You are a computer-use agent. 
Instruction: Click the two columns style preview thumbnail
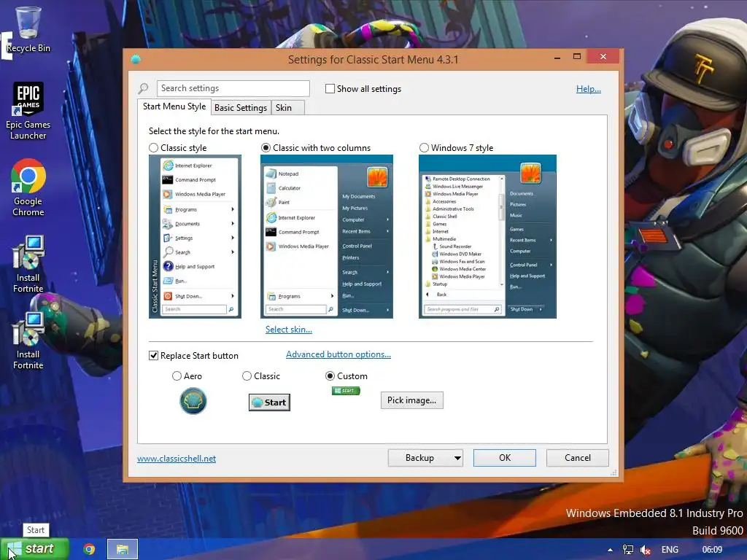pyautogui.click(x=327, y=237)
